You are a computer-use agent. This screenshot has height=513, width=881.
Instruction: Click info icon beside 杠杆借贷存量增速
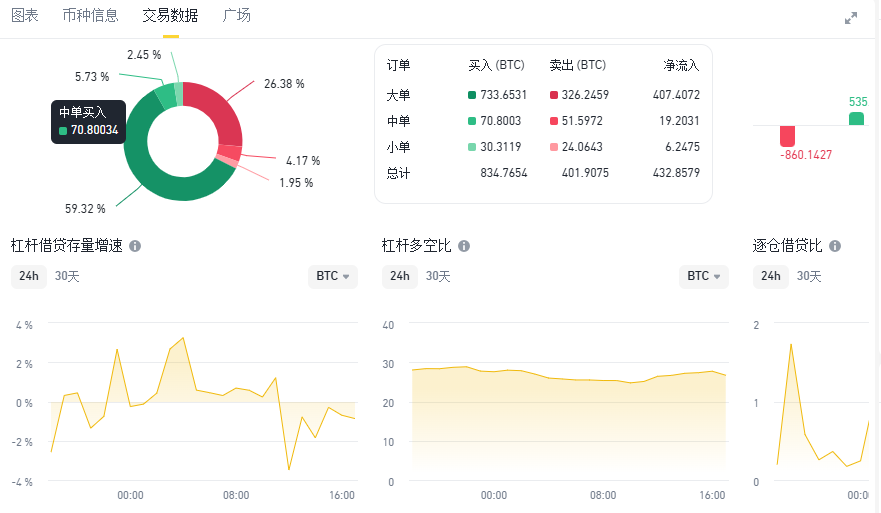(135, 246)
